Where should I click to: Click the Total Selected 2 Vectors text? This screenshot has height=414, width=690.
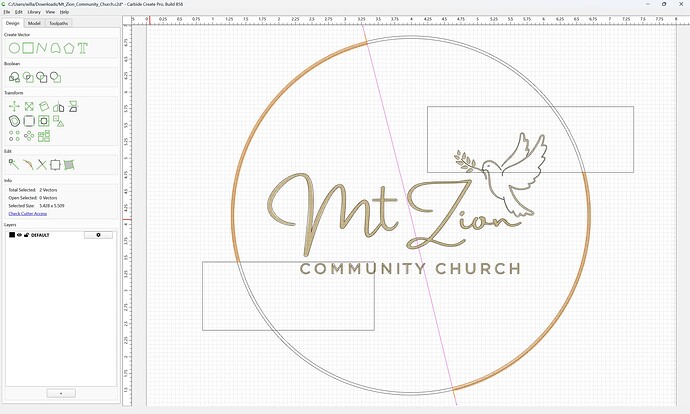(x=33, y=190)
